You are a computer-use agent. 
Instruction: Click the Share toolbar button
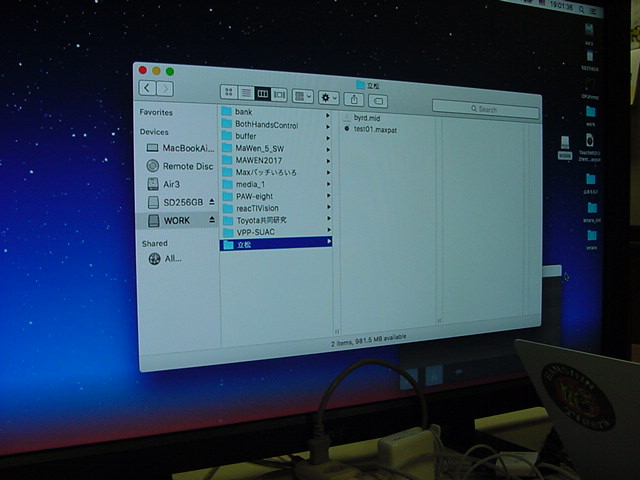pos(354,99)
